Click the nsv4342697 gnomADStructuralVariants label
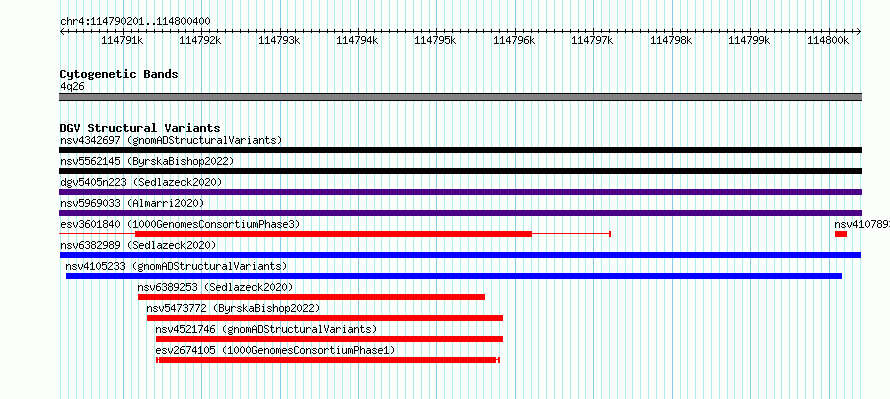 point(171,140)
